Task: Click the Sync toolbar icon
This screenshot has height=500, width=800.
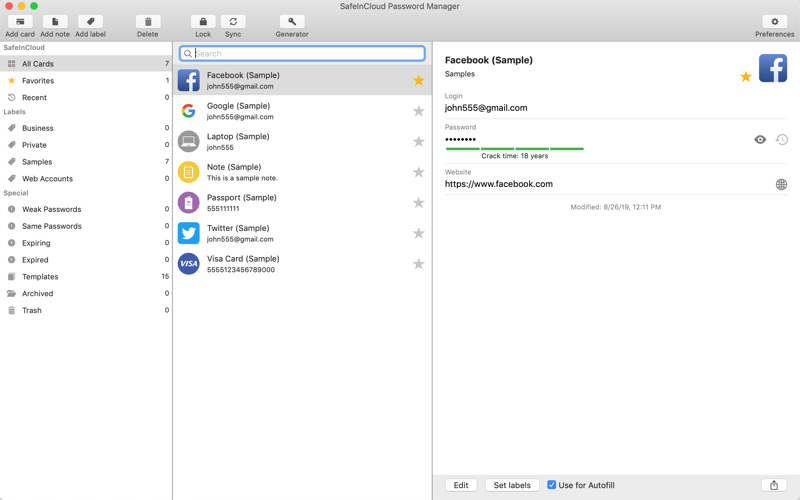Action: tap(233, 21)
